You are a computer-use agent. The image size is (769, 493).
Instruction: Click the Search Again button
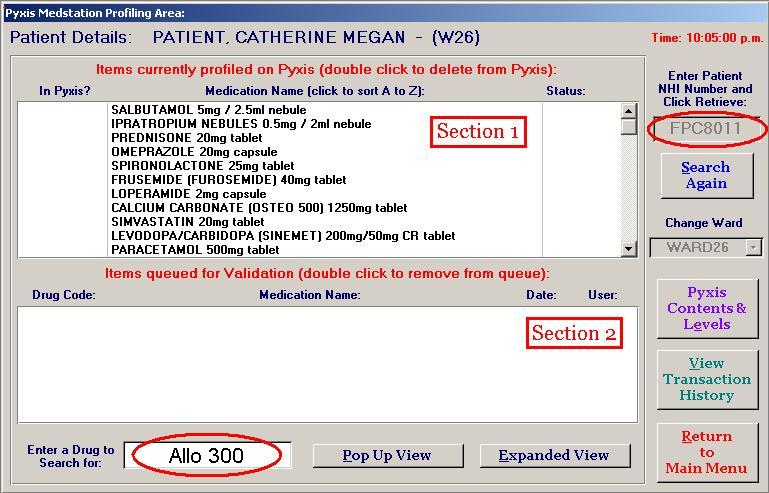(x=707, y=176)
